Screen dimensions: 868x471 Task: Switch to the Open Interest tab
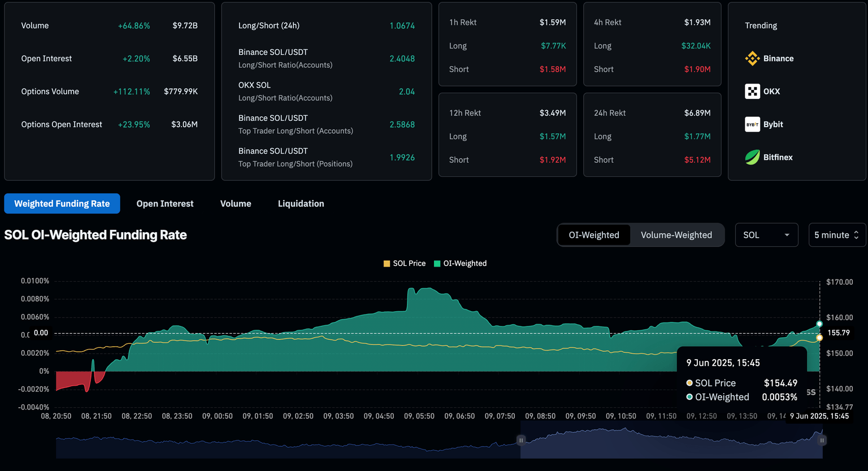[164, 204]
